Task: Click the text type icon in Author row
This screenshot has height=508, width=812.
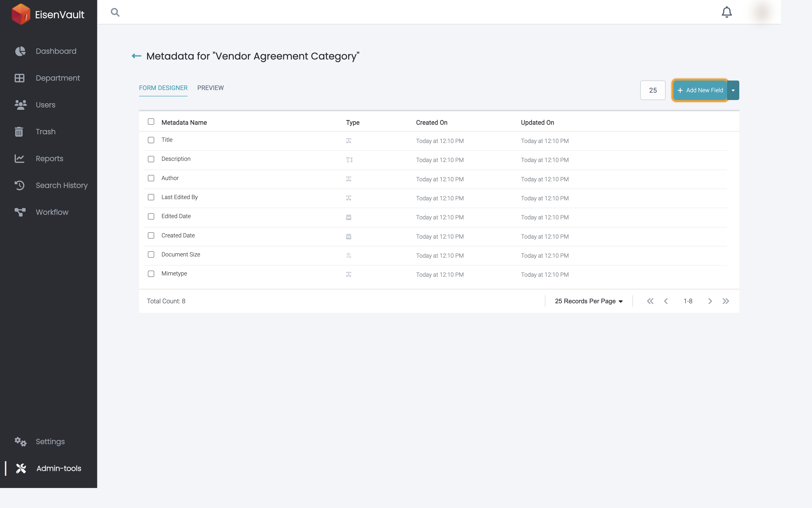Action: tap(349, 179)
